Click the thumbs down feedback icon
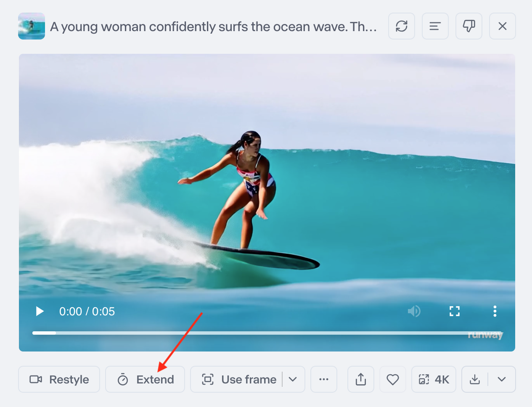This screenshot has width=532, height=407. (x=469, y=26)
